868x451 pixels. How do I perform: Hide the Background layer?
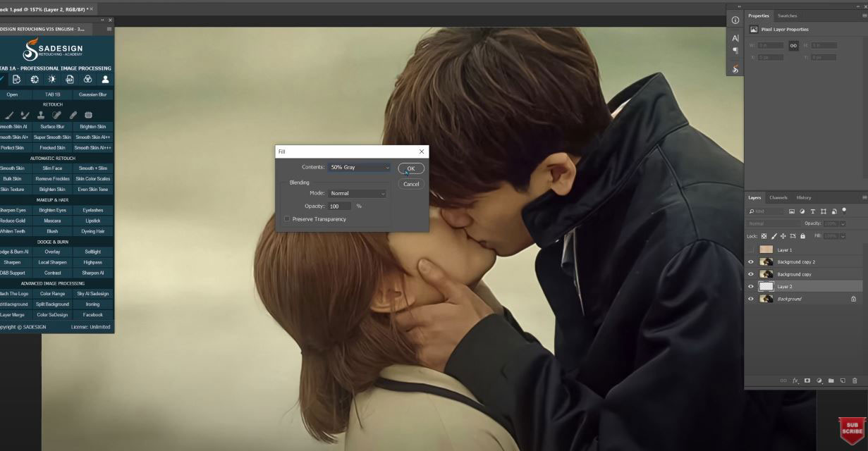tap(750, 299)
